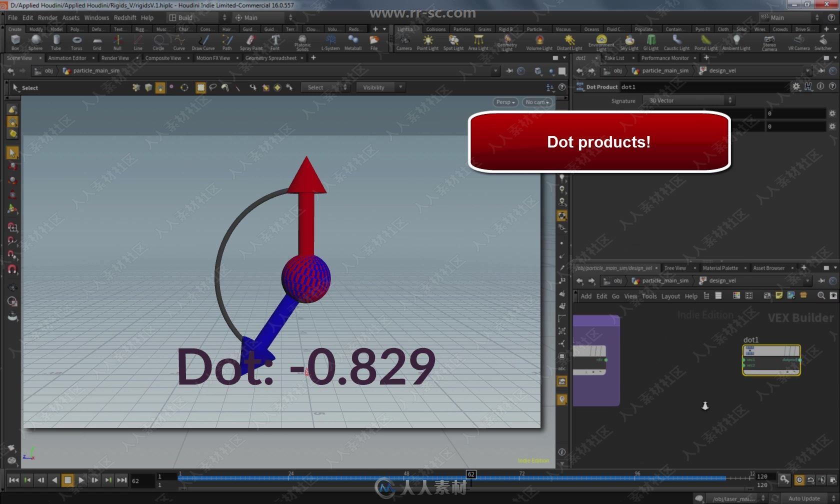Open the Animation Editor tab
This screenshot has height=504, width=840.
coord(67,58)
